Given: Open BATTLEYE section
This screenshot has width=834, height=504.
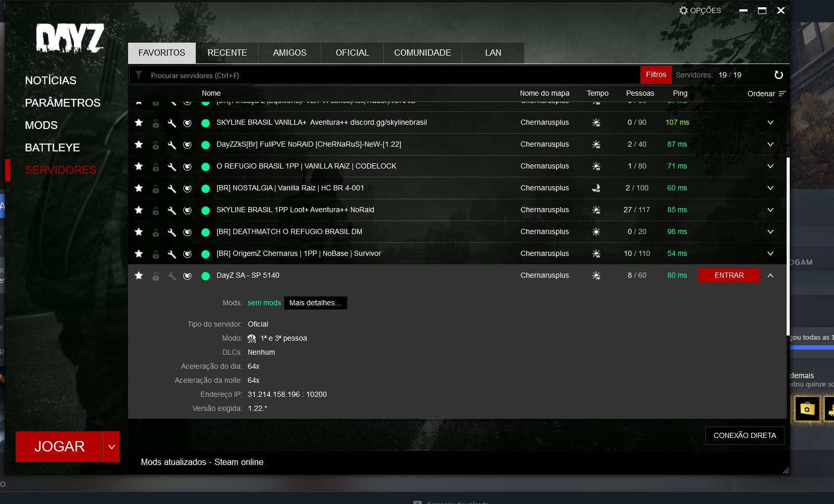Looking at the screenshot, I should (x=52, y=148).
